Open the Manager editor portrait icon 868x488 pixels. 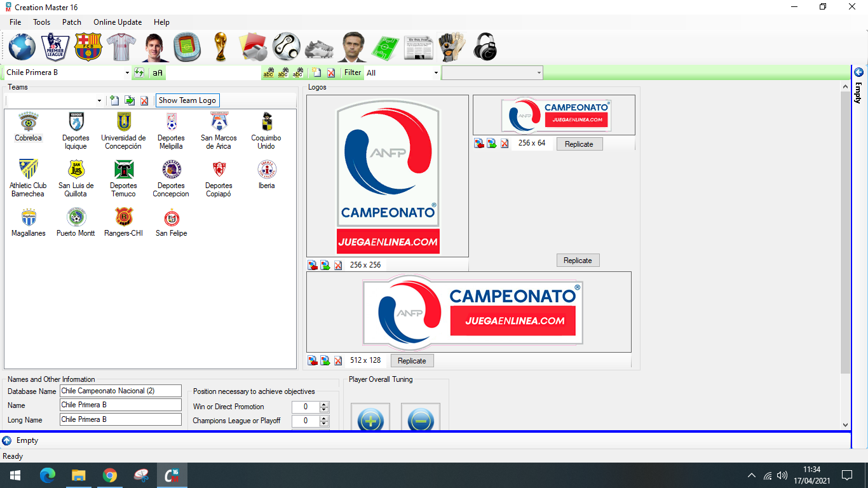click(x=353, y=46)
